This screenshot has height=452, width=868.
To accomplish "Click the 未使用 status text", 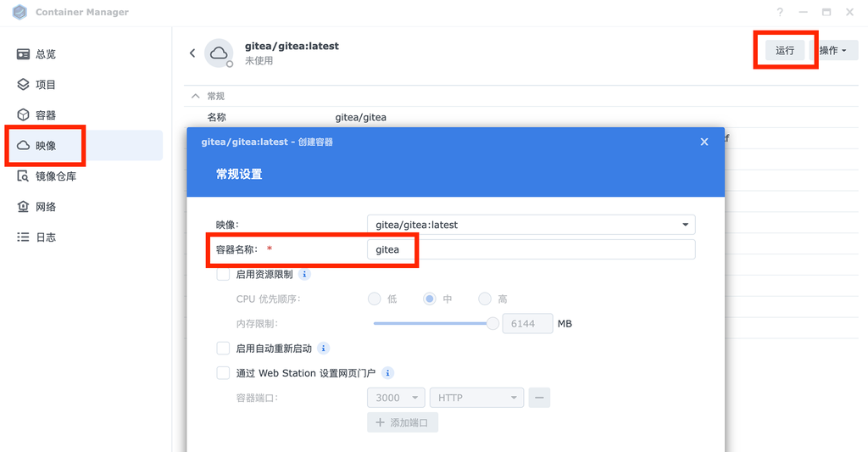I will [x=259, y=61].
